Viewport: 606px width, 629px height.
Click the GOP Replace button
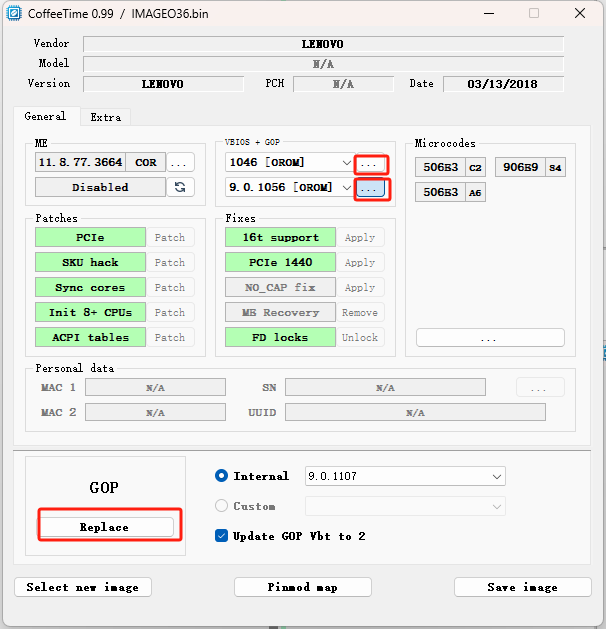(105, 527)
